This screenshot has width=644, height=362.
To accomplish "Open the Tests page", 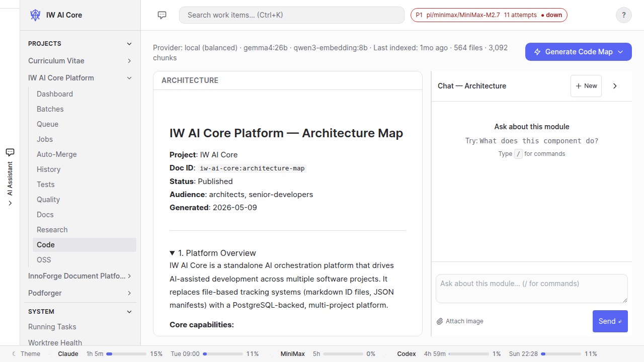I will point(85,185).
